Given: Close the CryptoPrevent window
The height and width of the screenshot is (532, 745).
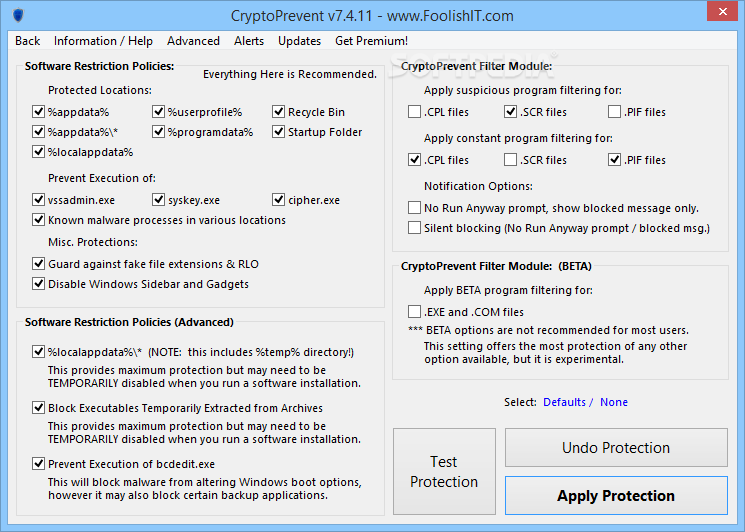Looking at the screenshot, I should coord(722,11).
